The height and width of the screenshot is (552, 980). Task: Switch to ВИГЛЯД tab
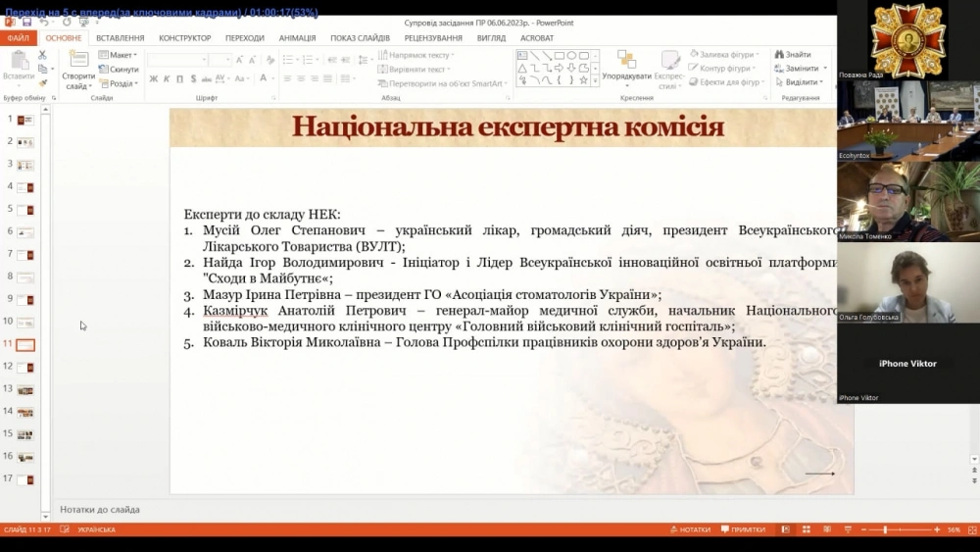491,38
